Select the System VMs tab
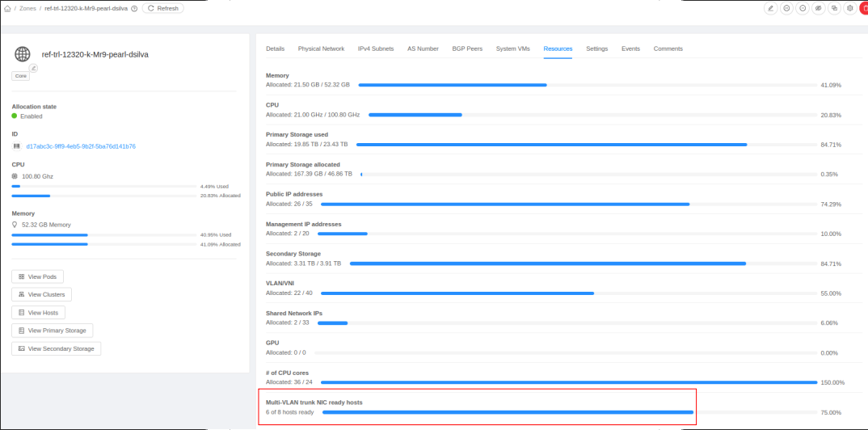Viewport: 868px width, 430px height. [512, 48]
